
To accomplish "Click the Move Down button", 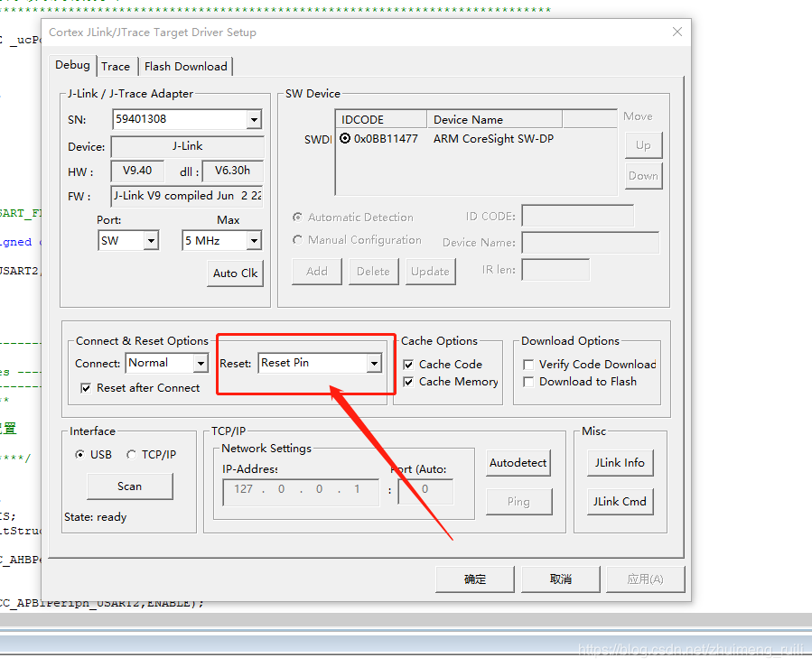I will (x=643, y=176).
